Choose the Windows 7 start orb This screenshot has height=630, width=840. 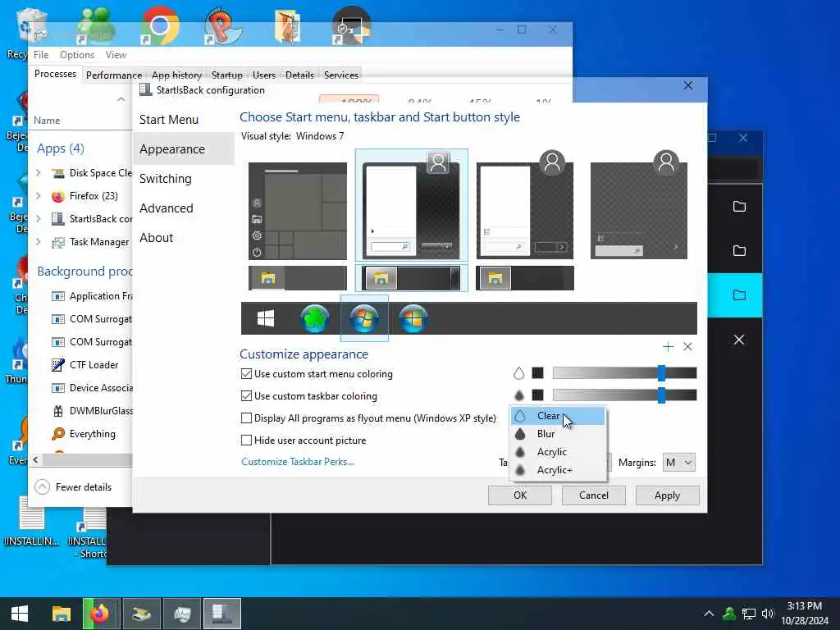coord(364,318)
